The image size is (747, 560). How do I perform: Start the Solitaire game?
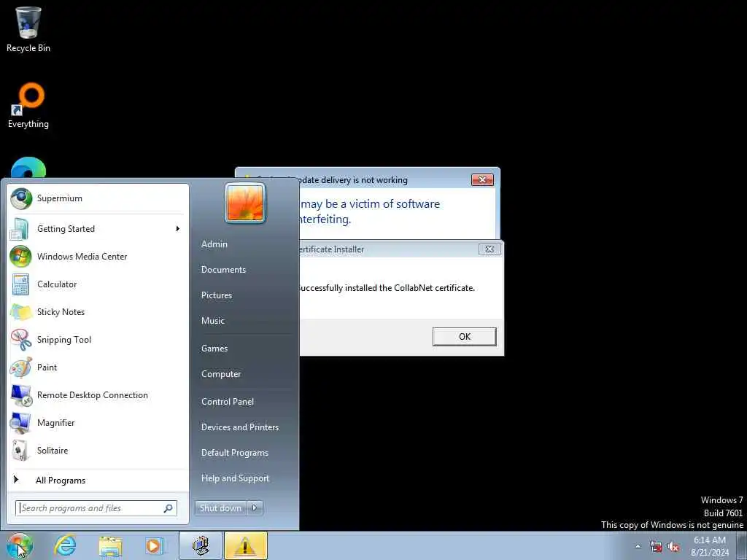(x=97, y=450)
